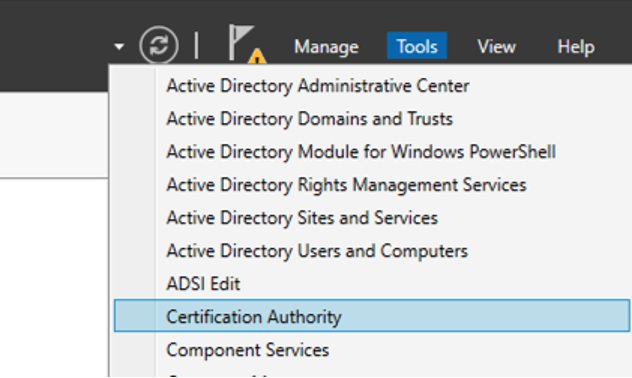Choose Certification Authority in the menu
This screenshot has height=378, width=632.
pyautogui.click(x=372, y=316)
